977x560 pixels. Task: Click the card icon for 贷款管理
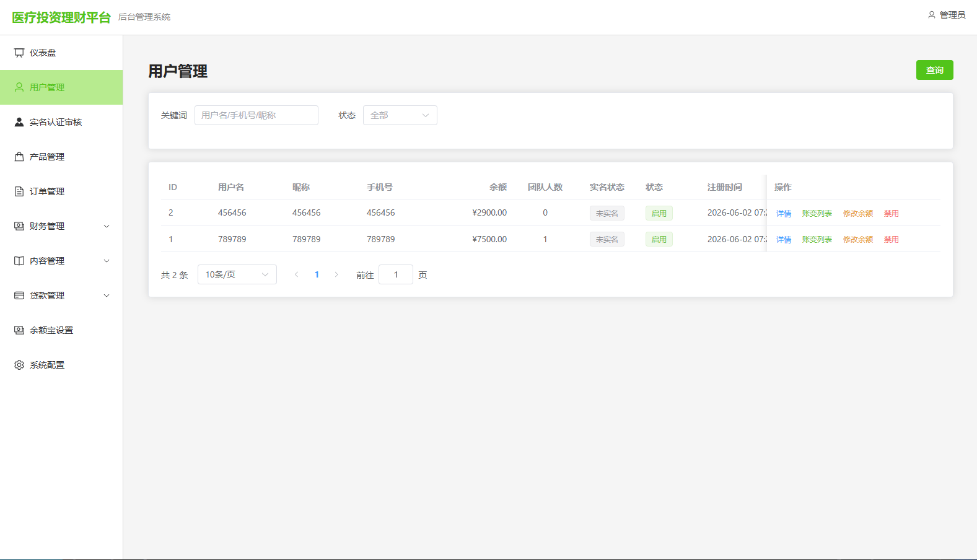pos(19,295)
